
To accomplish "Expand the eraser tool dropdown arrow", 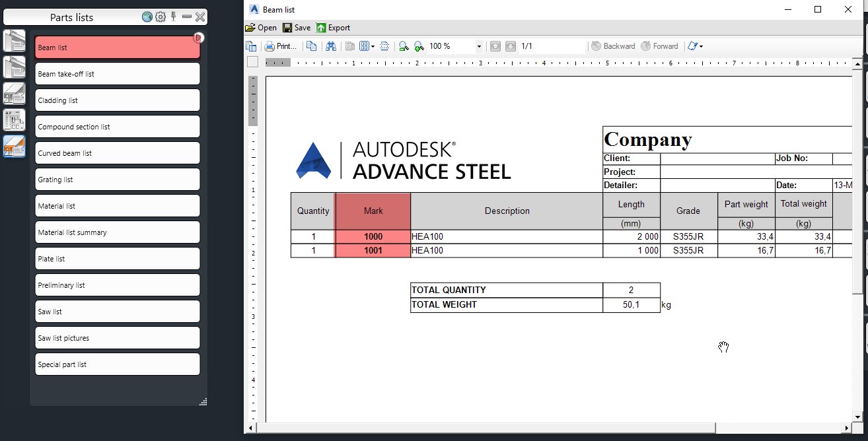I will click(x=702, y=46).
